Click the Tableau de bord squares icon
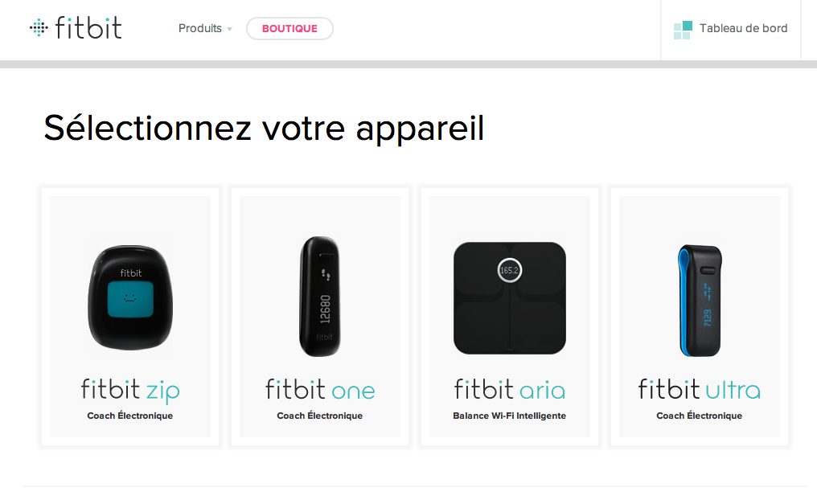 683,31
